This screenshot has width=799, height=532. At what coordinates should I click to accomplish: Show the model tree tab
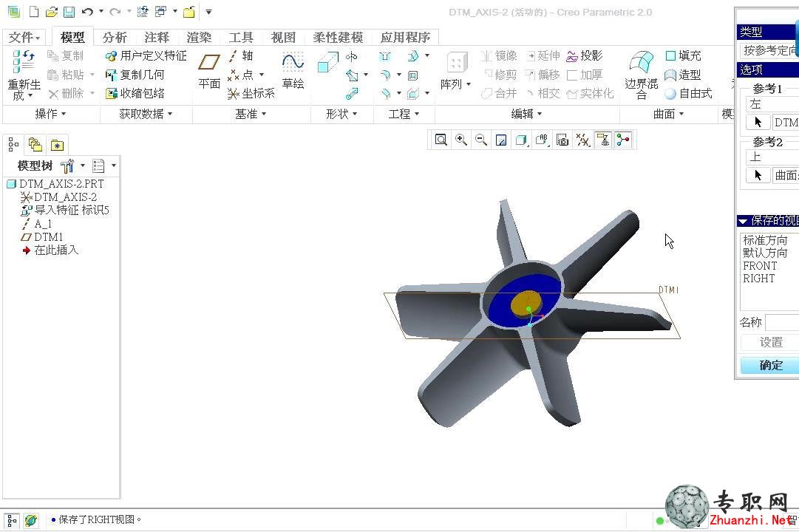coord(14,146)
